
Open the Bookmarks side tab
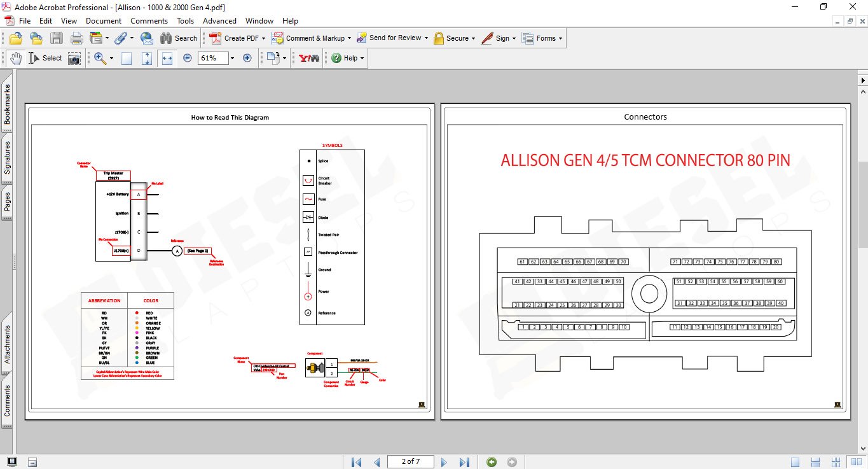click(x=7, y=104)
